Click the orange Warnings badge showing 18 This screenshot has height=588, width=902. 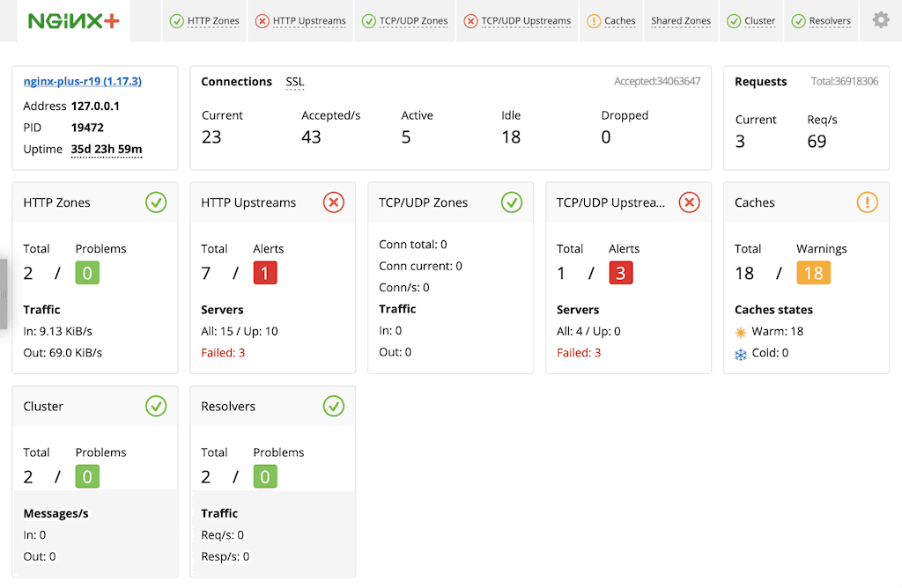click(x=814, y=273)
